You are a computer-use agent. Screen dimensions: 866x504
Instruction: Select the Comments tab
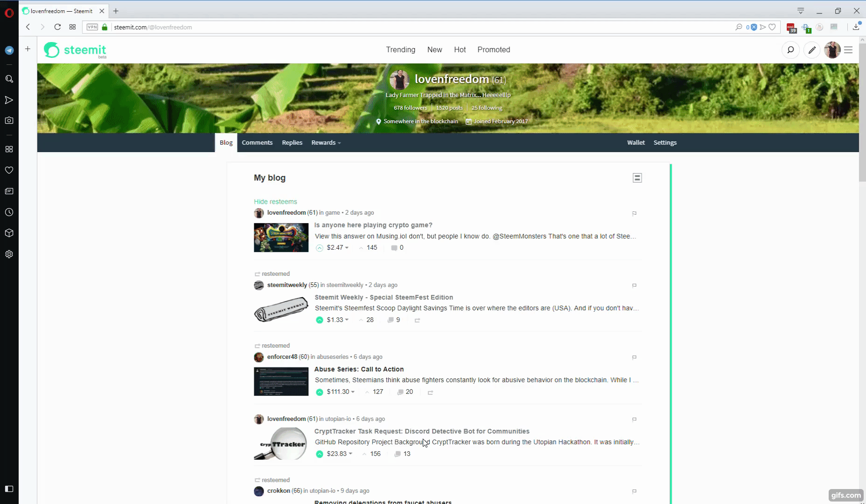(257, 143)
